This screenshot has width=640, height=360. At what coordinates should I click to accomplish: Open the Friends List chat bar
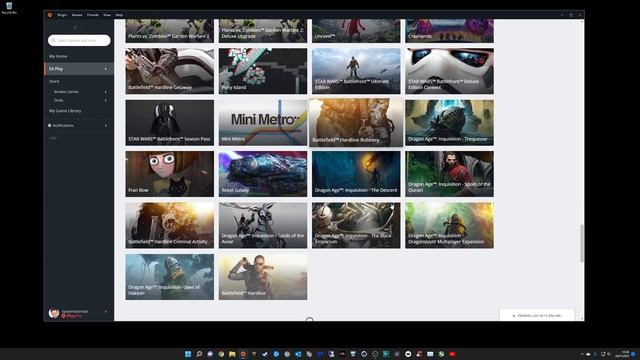coord(537,315)
